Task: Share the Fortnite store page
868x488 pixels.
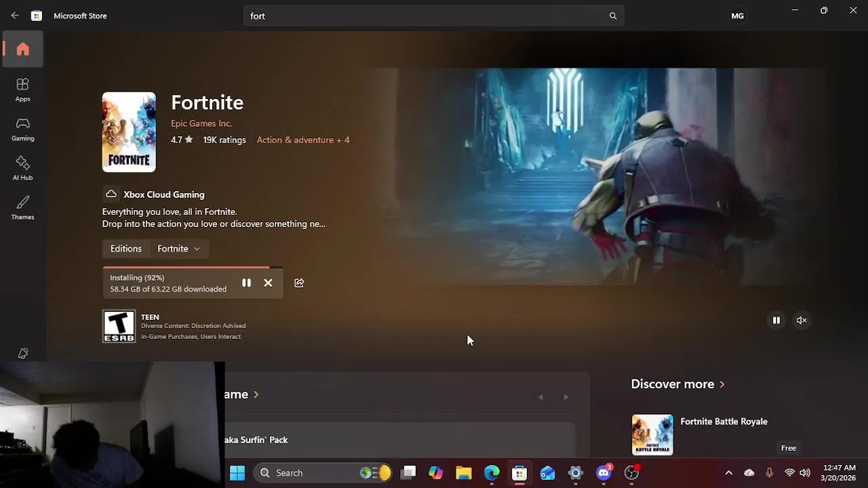Action: 299,283
